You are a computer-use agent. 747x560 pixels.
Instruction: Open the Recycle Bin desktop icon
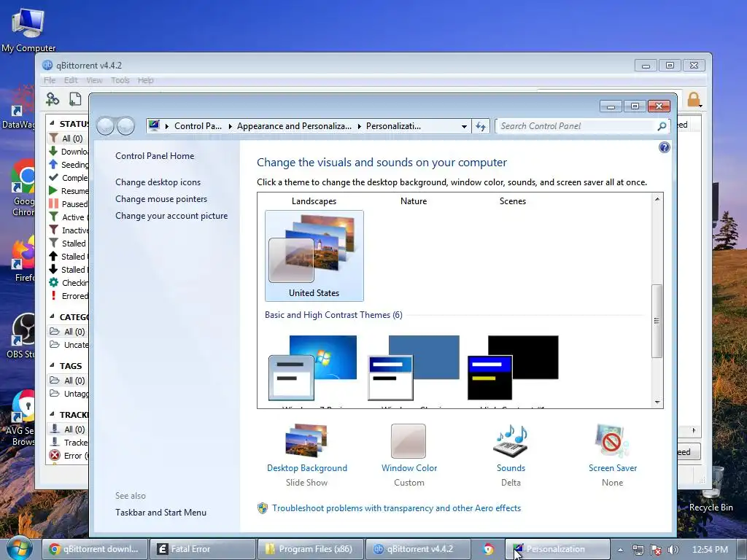(711, 489)
